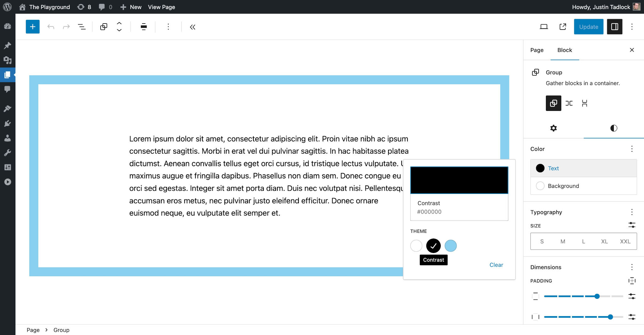The height and width of the screenshot is (335, 644).
Task: Open the Dimensions options menu
Action: pos(632,267)
